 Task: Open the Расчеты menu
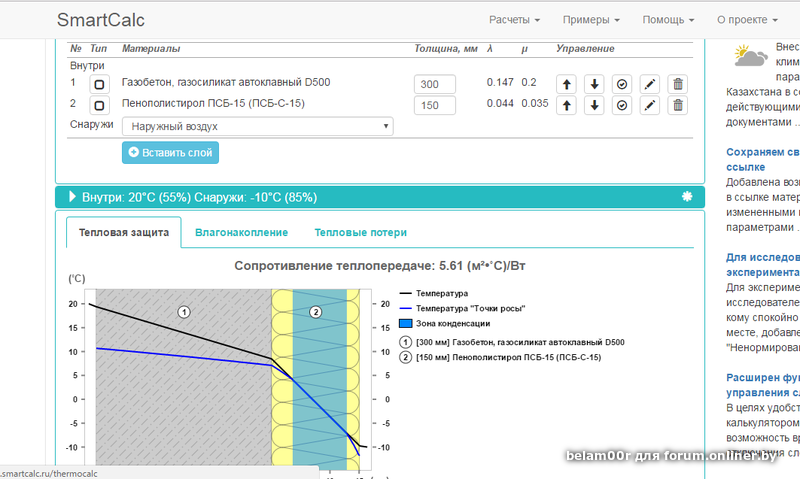pos(515,20)
